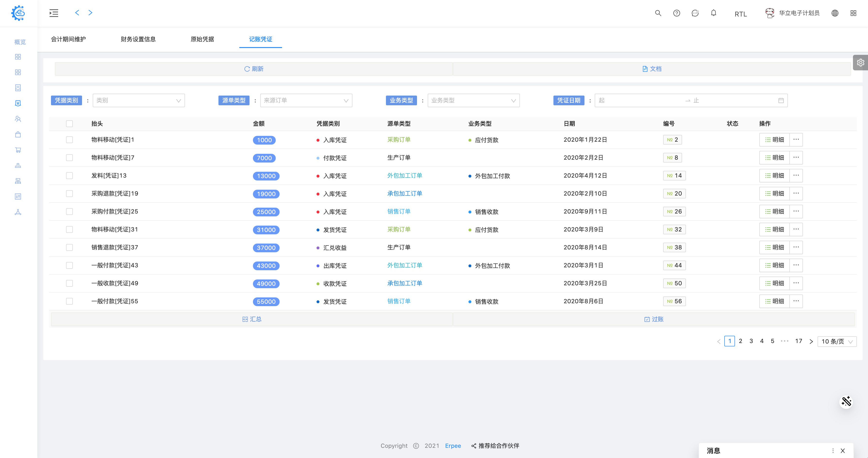
Task: Open the notifications bell icon
Action: [x=713, y=13]
